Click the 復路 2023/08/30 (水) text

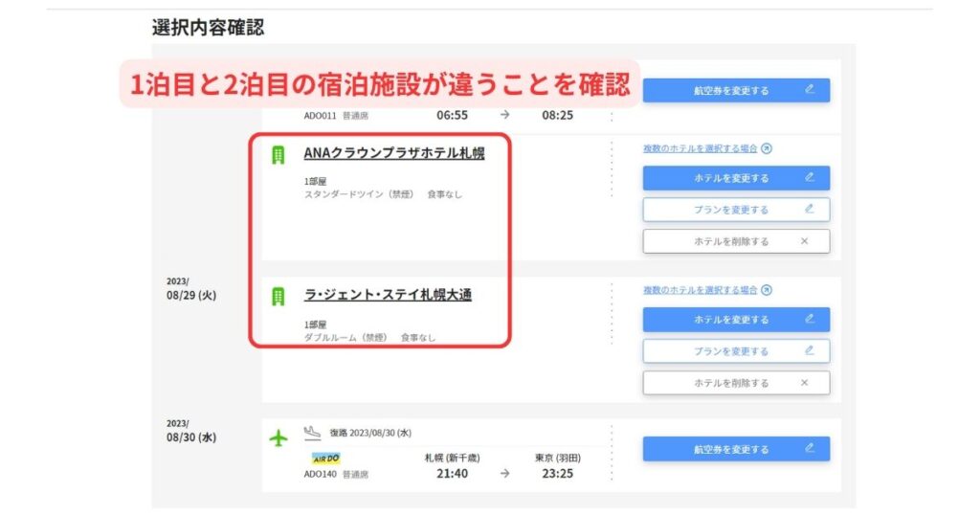click(370, 433)
